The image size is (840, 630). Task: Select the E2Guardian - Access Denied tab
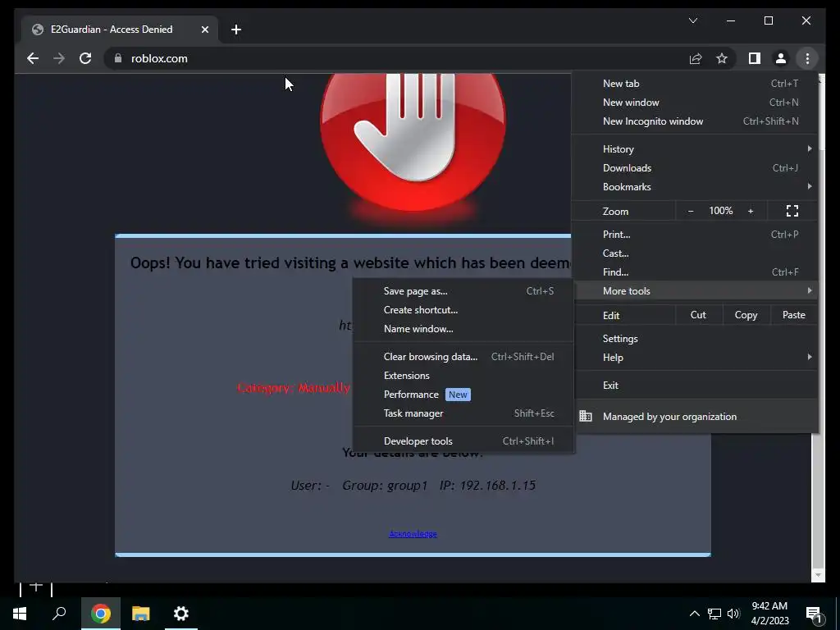click(120, 30)
